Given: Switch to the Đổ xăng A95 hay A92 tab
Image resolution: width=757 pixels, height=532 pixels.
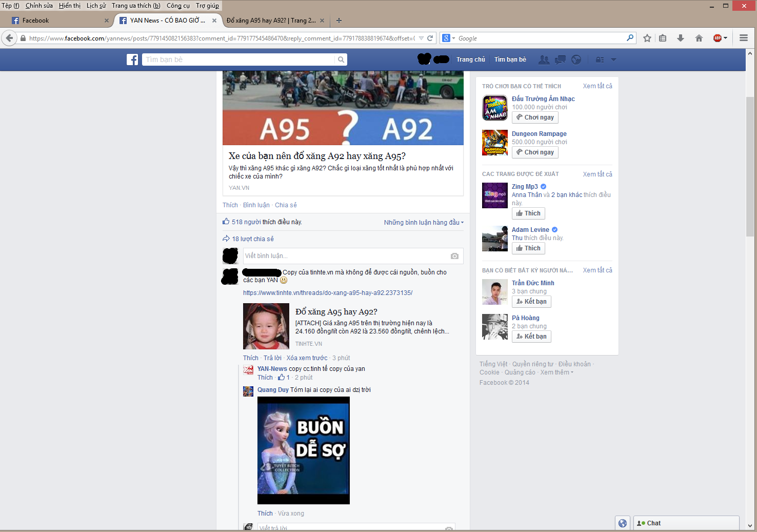Looking at the screenshot, I should pos(275,21).
